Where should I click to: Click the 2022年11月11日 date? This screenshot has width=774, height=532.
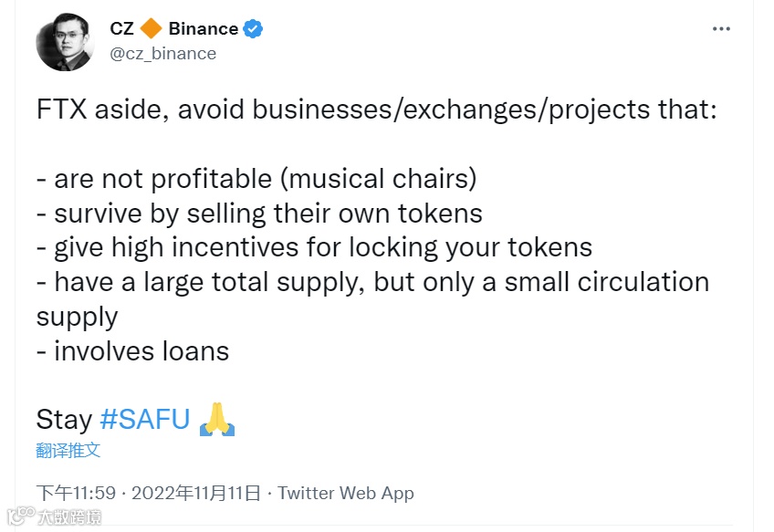(196, 493)
